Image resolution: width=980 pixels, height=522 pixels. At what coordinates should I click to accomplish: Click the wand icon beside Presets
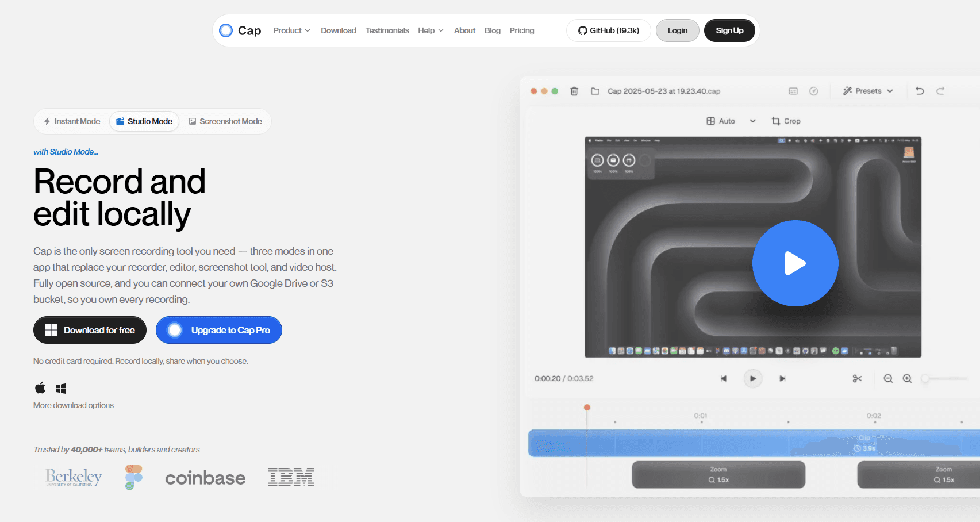pos(847,91)
